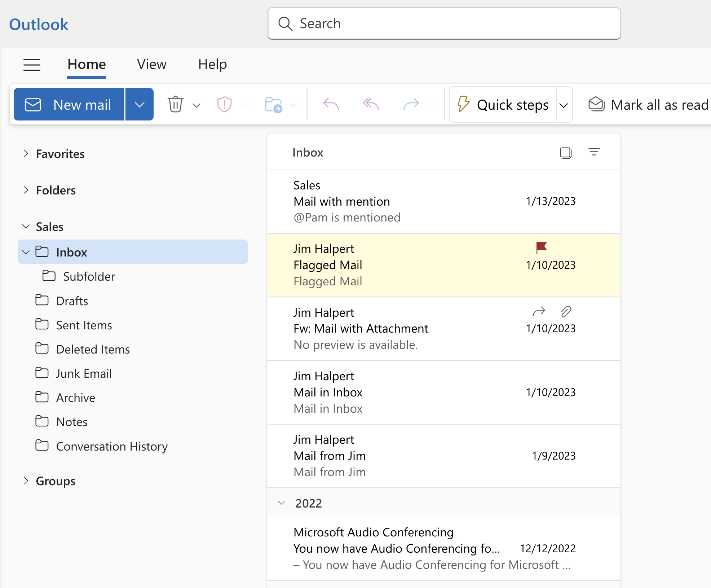Expand the Favorites section
Image resolution: width=711 pixels, height=588 pixels.
25,153
